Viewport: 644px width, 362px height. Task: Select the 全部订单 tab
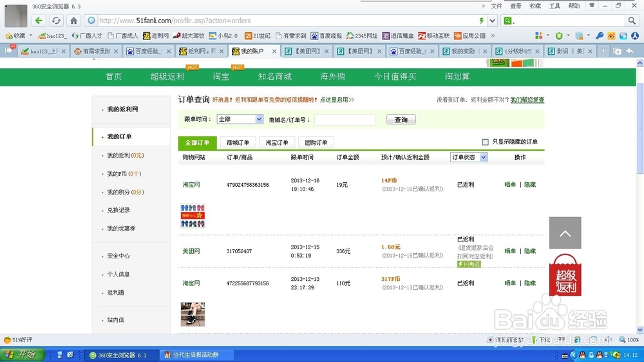pos(197,142)
